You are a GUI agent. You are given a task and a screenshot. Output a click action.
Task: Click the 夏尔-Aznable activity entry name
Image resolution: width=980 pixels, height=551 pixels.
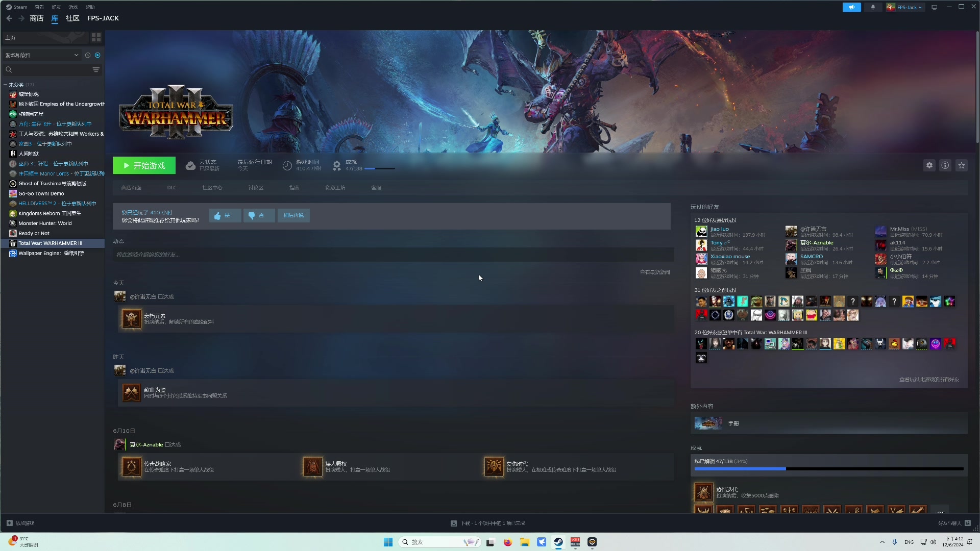pos(146,445)
